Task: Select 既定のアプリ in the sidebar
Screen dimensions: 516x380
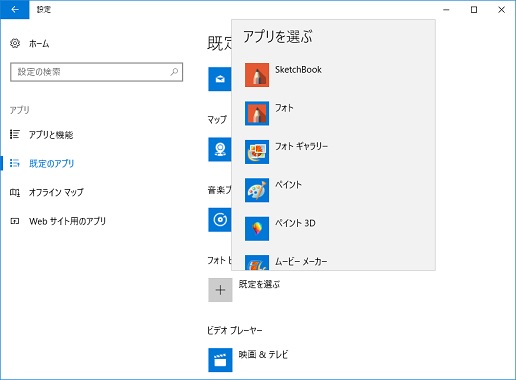Action: point(51,163)
